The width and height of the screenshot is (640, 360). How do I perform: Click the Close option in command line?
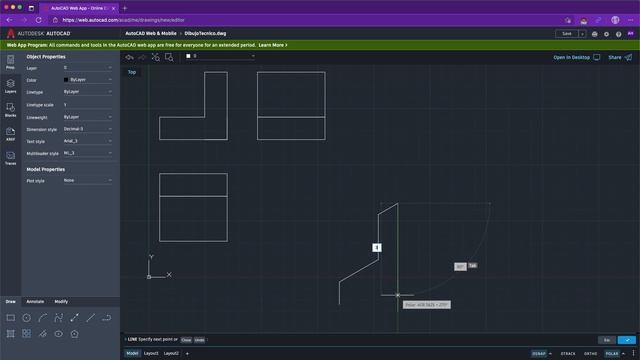(186, 340)
